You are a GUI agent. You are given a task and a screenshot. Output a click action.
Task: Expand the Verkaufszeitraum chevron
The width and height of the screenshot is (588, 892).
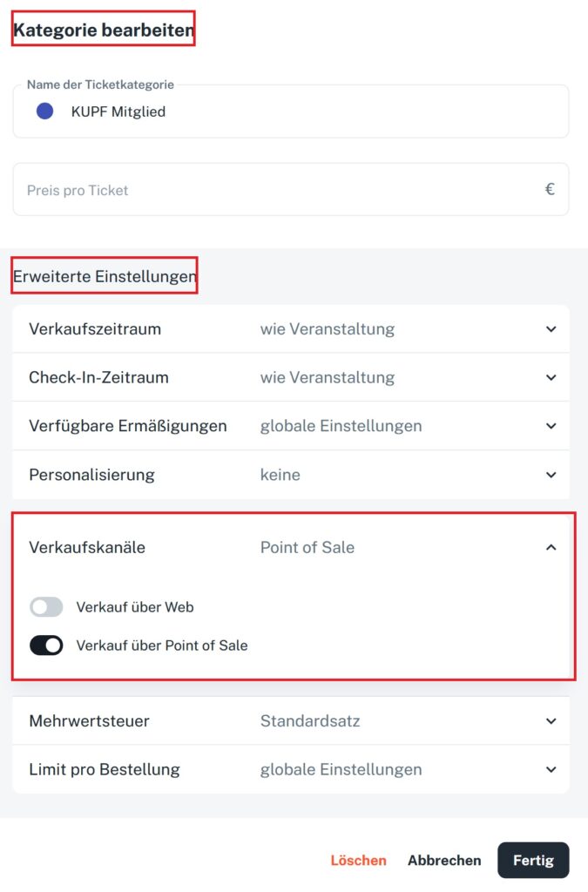coord(551,328)
